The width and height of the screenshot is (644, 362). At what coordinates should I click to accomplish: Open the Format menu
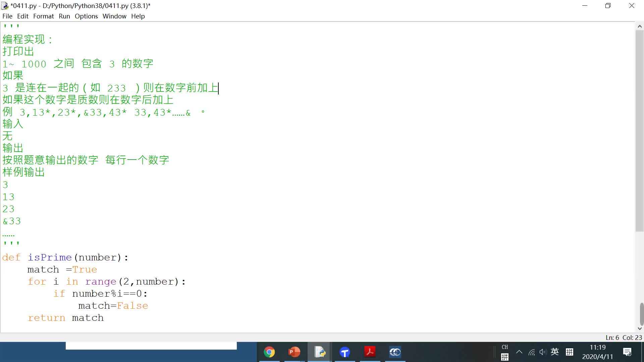coord(44,16)
